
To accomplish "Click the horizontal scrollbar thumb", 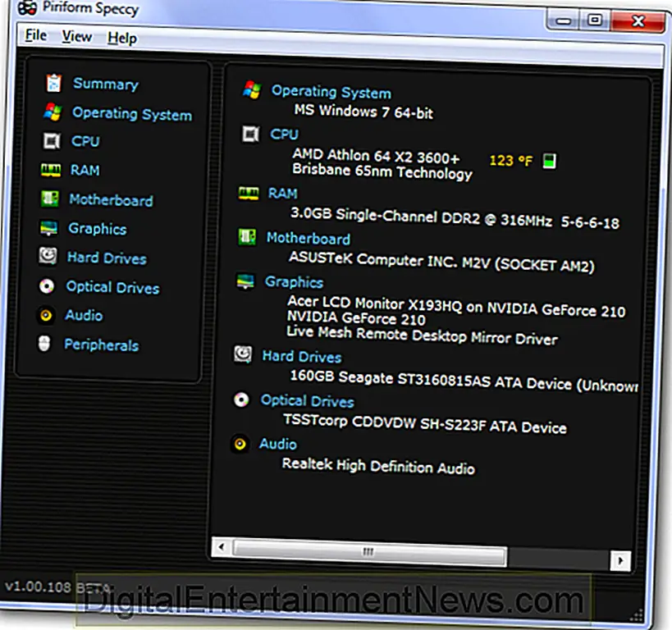I will 370,552.
